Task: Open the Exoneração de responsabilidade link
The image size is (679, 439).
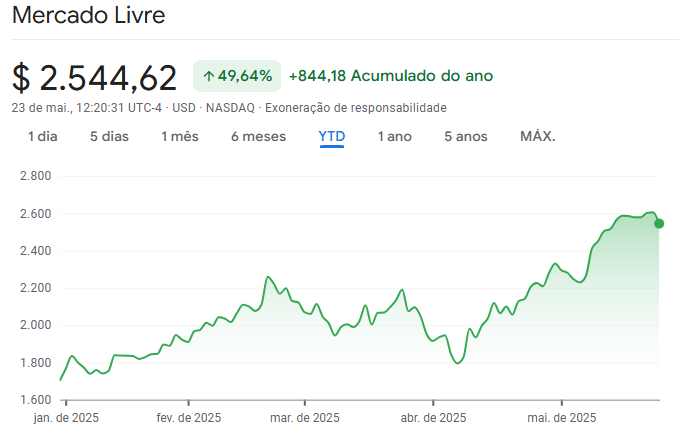Action: 356,107
